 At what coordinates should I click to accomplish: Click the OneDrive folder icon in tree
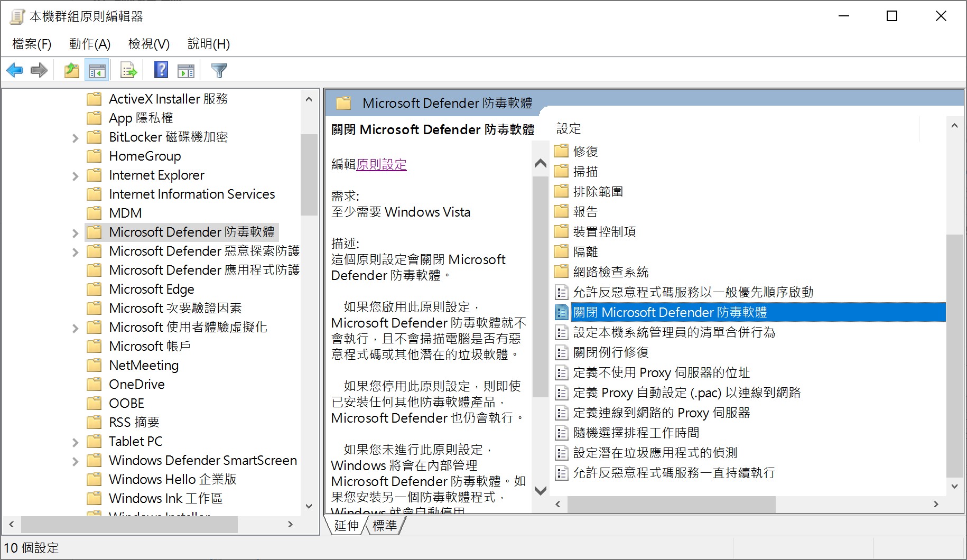[x=94, y=384]
